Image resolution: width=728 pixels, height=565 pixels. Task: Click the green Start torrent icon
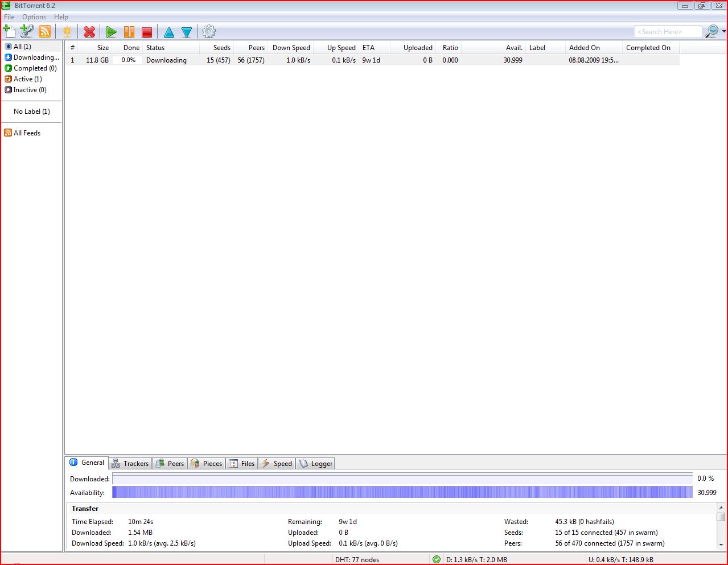[x=112, y=32]
